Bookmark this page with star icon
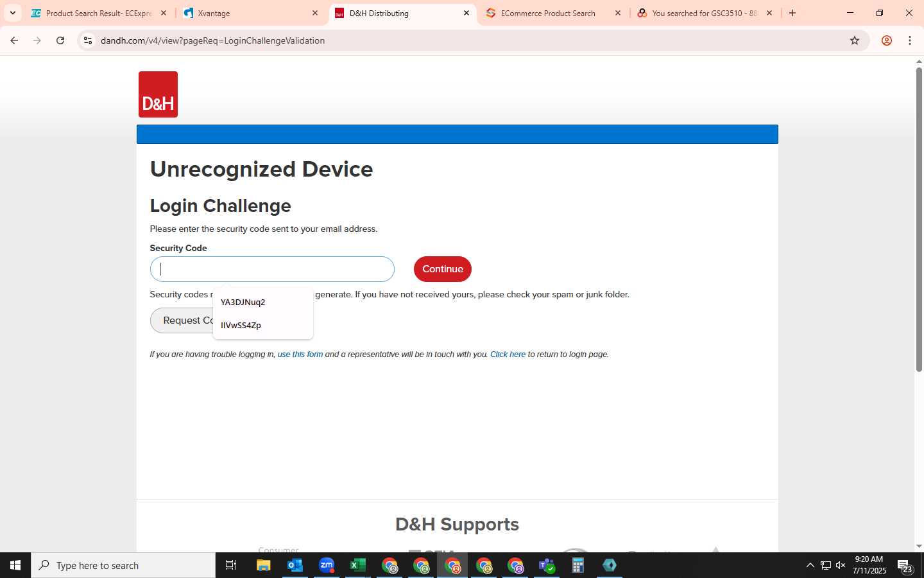Image resolution: width=924 pixels, height=578 pixels. (x=855, y=40)
